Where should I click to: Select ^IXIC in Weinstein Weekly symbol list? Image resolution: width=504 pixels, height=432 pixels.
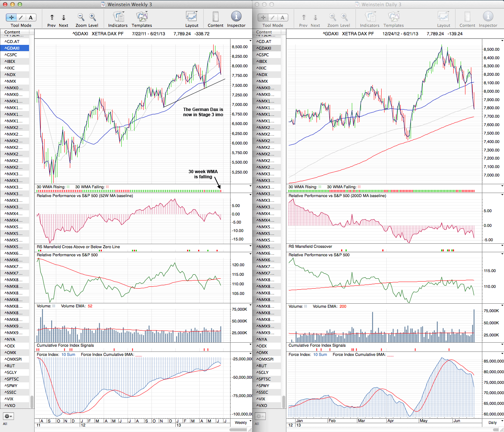pos(15,68)
